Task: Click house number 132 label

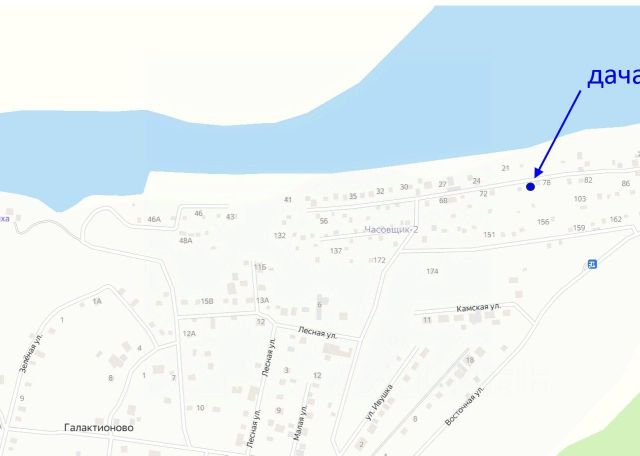Action: click(x=280, y=236)
